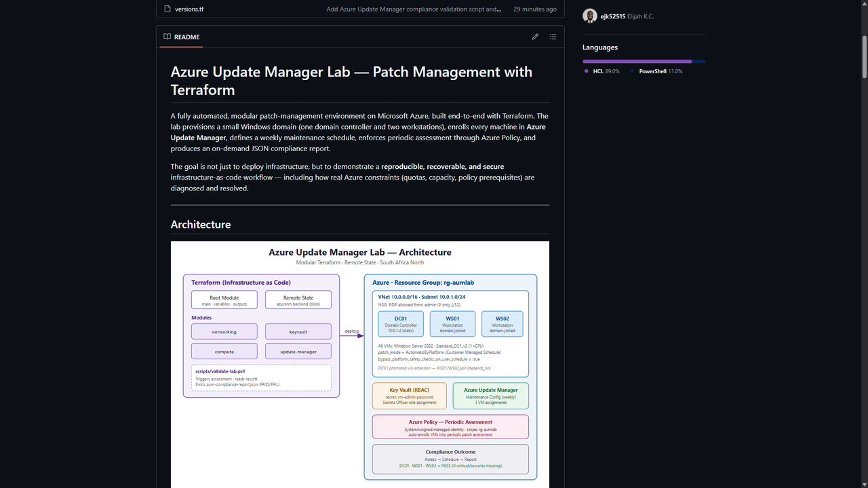Open the versions.tf file

point(189,9)
